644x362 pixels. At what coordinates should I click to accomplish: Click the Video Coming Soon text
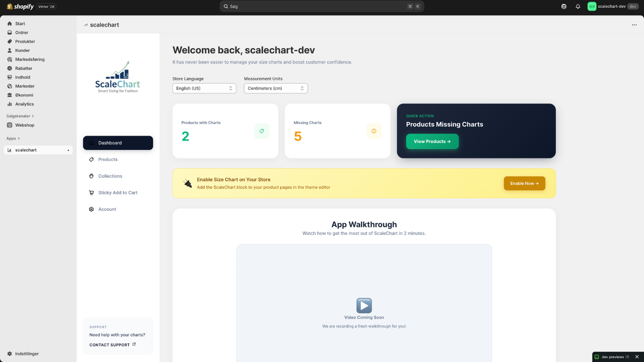pyautogui.click(x=364, y=317)
